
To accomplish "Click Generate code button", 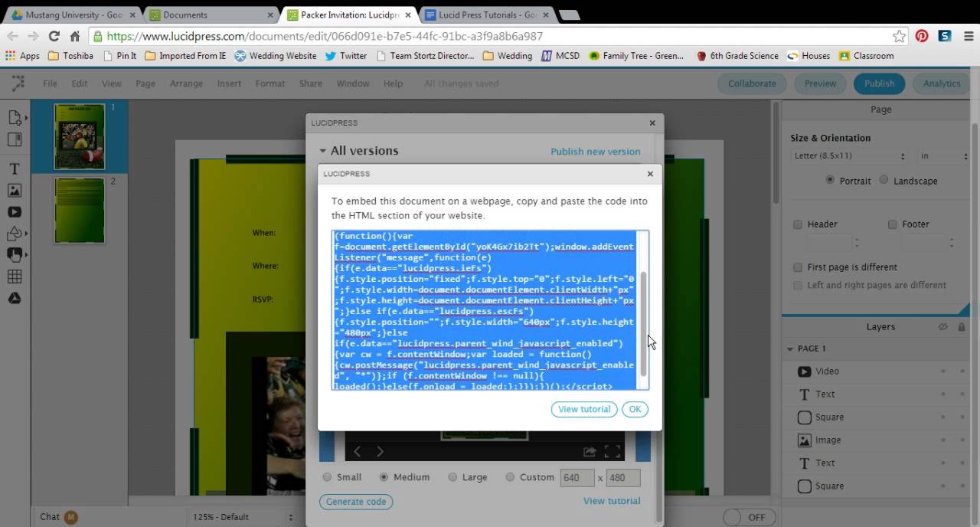I will [356, 502].
